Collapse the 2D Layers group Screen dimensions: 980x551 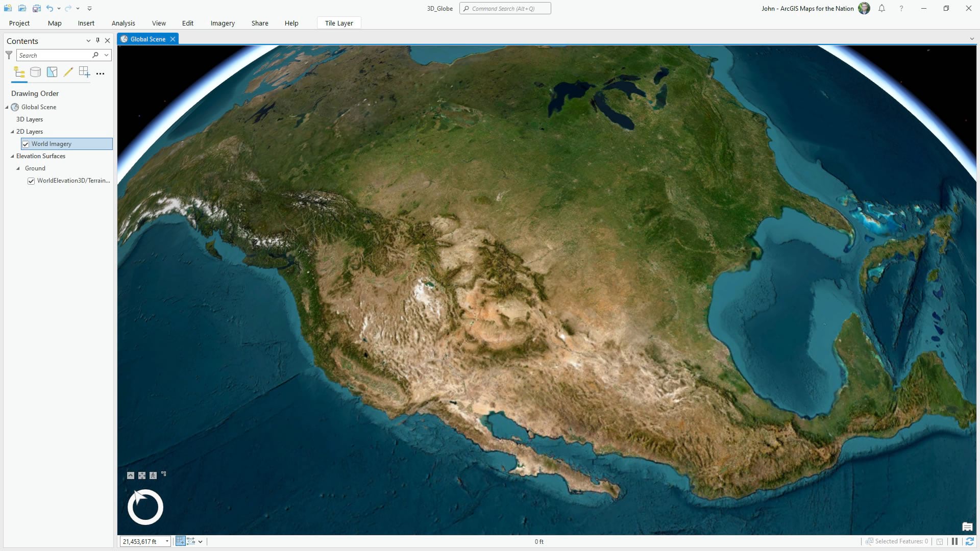12,132
